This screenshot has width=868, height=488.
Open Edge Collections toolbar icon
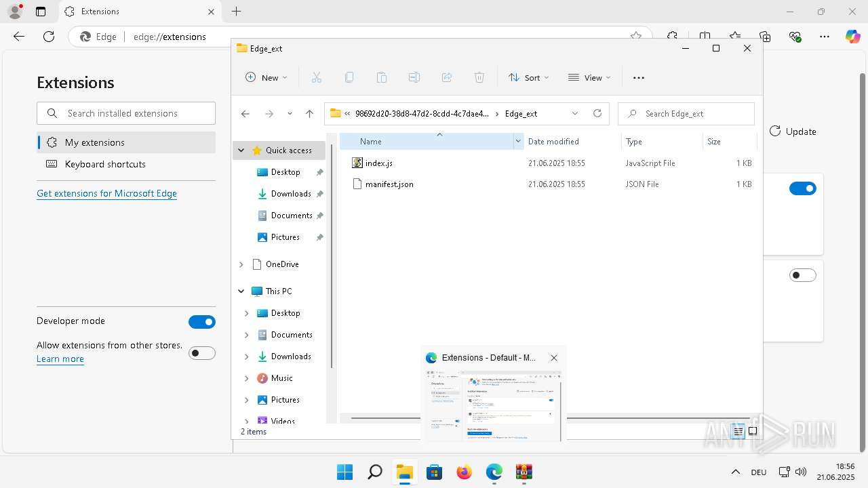tap(765, 37)
